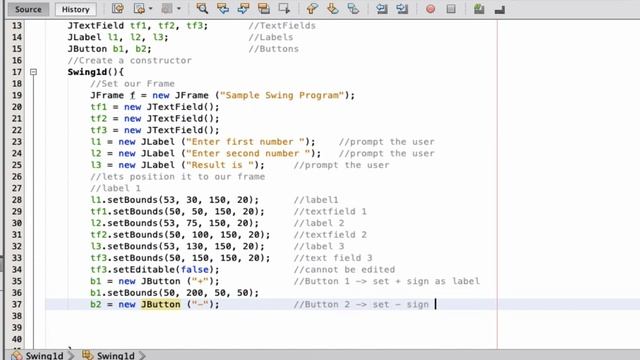Click Swing1d(){ constructor declaration
The width and height of the screenshot is (640, 360).
[x=96, y=72]
